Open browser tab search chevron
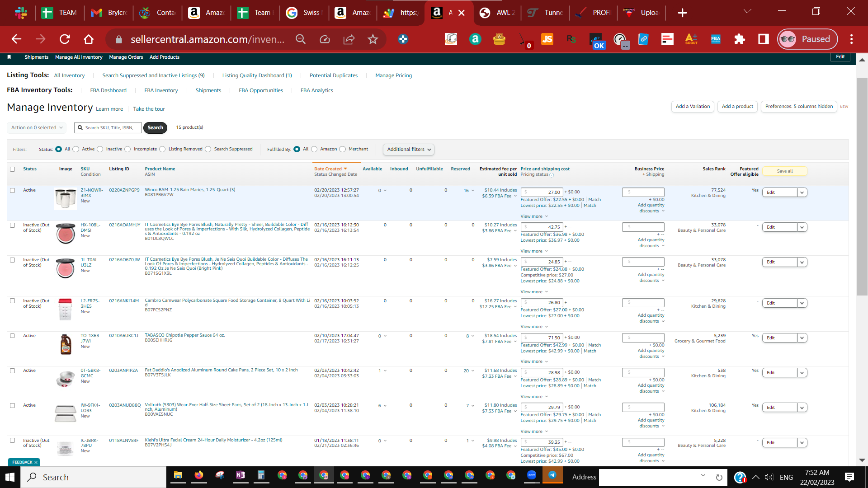This screenshot has height=488, width=868. 747,12
